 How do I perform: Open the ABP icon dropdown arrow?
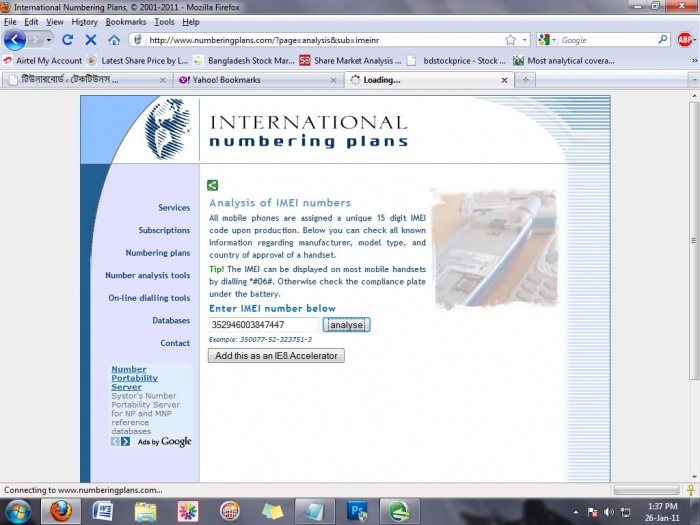(x=695, y=40)
